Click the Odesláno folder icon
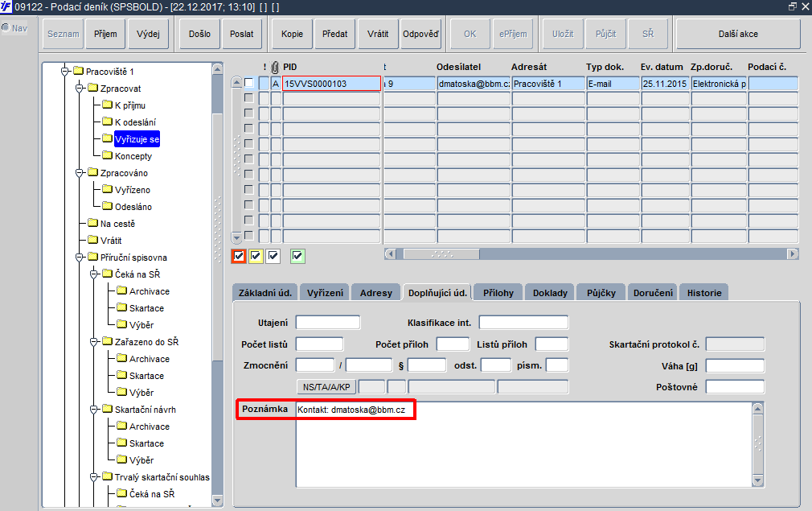 (107, 206)
